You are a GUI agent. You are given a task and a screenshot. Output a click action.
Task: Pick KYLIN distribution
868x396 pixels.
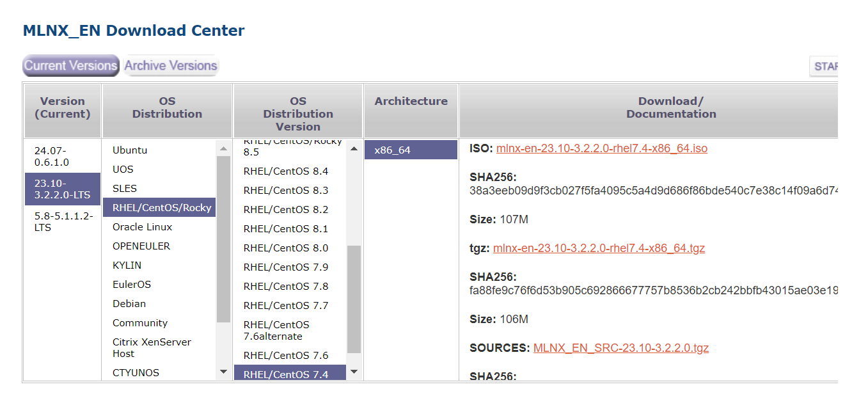point(159,265)
